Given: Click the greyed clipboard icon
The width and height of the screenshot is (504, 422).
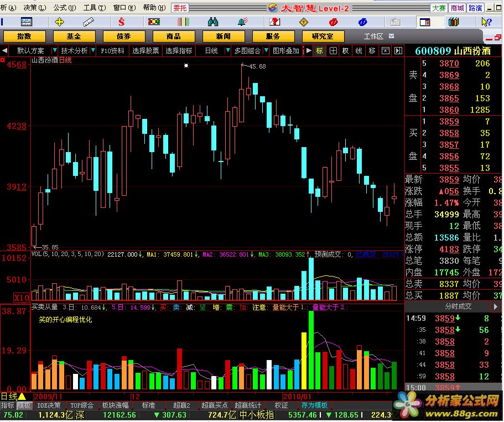Looking at the screenshot, I should click(395, 22).
